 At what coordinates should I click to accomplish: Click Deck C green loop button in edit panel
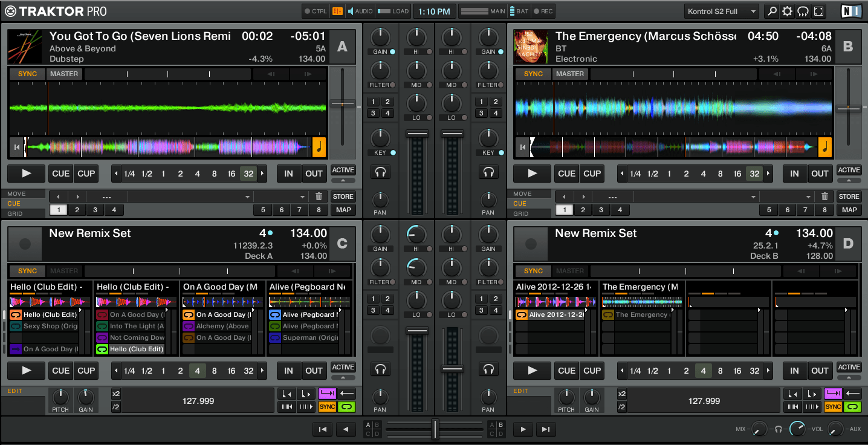(346, 407)
